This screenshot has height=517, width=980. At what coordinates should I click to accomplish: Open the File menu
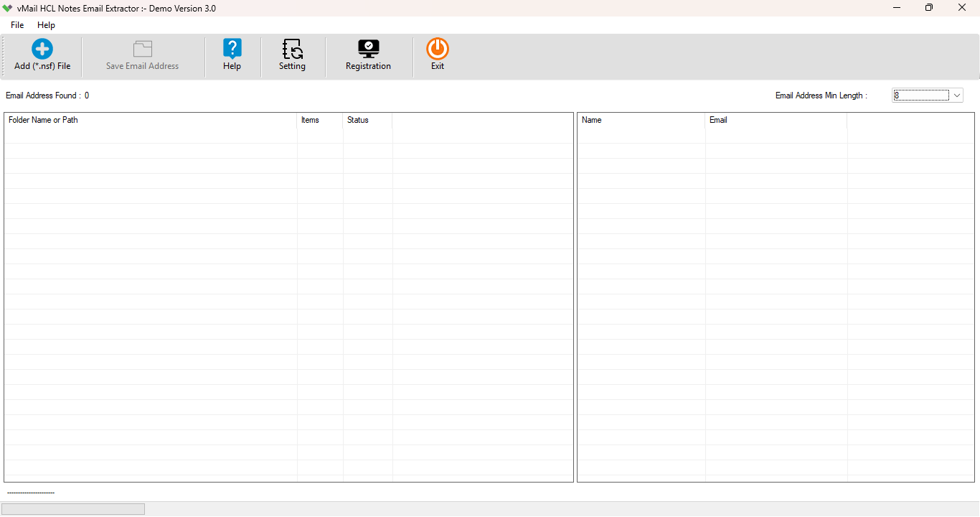tap(17, 25)
